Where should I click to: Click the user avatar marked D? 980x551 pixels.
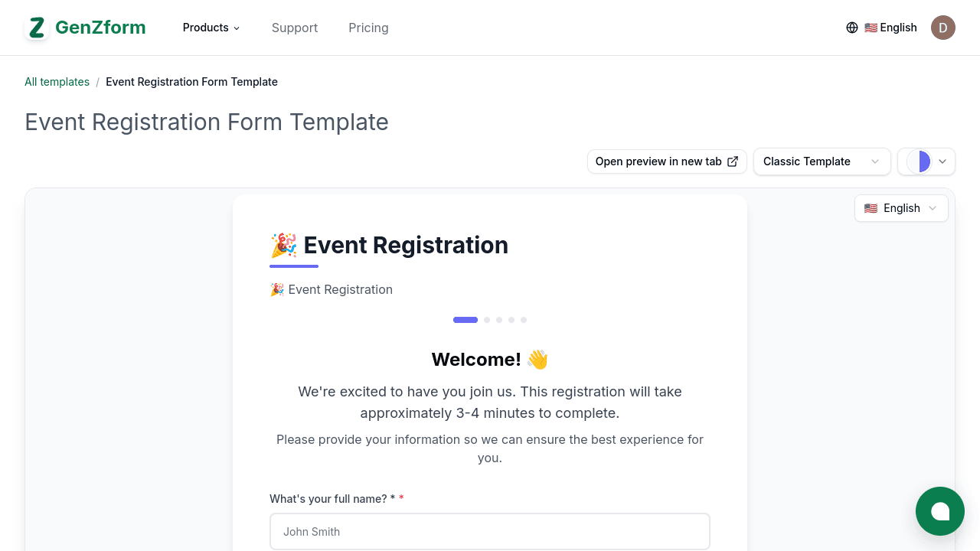[x=942, y=28]
